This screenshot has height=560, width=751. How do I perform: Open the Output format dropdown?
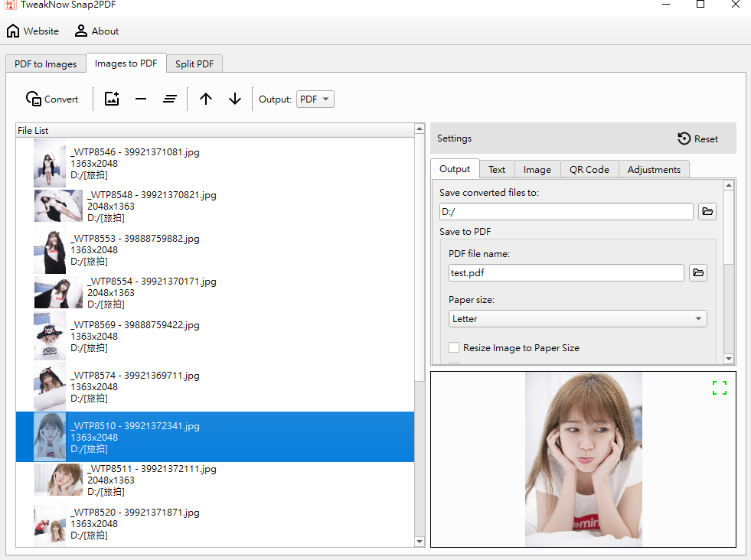tap(315, 99)
